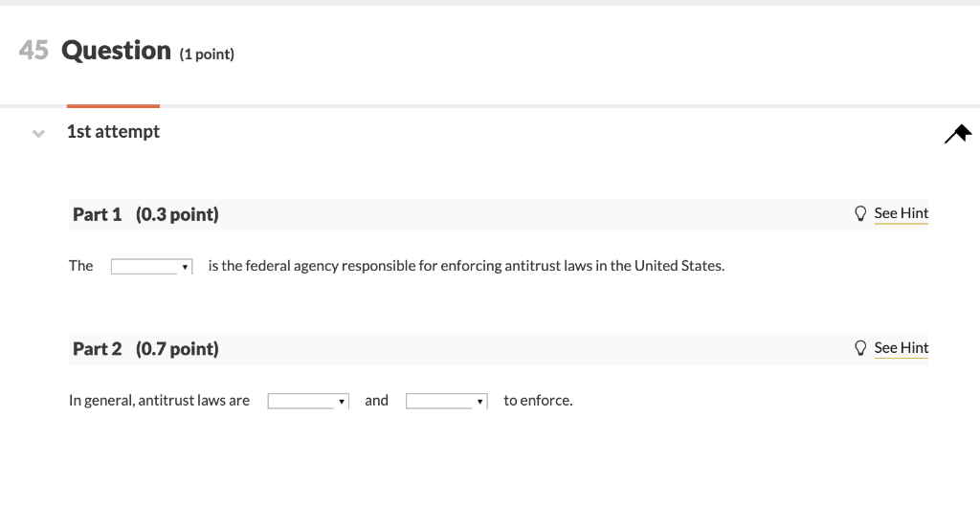Open the dropdown before "to enforce"

(447, 402)
